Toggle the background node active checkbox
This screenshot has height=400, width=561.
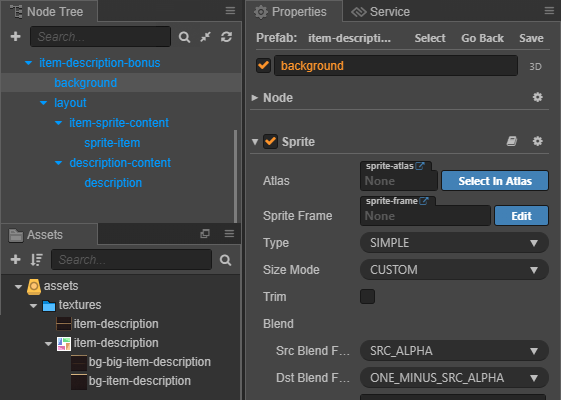tap(263, 65)
